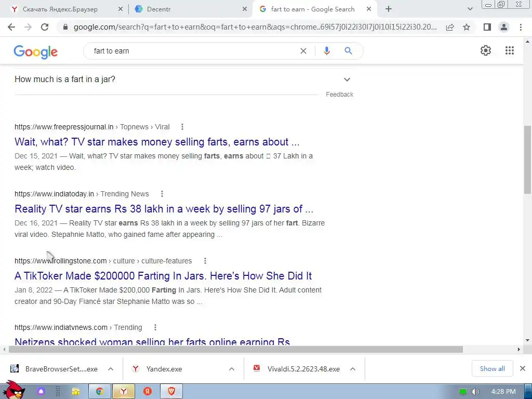Close the Google Search tab
Image resolution: width=532 pixels, height=399 pixels.
coord(369,9)
